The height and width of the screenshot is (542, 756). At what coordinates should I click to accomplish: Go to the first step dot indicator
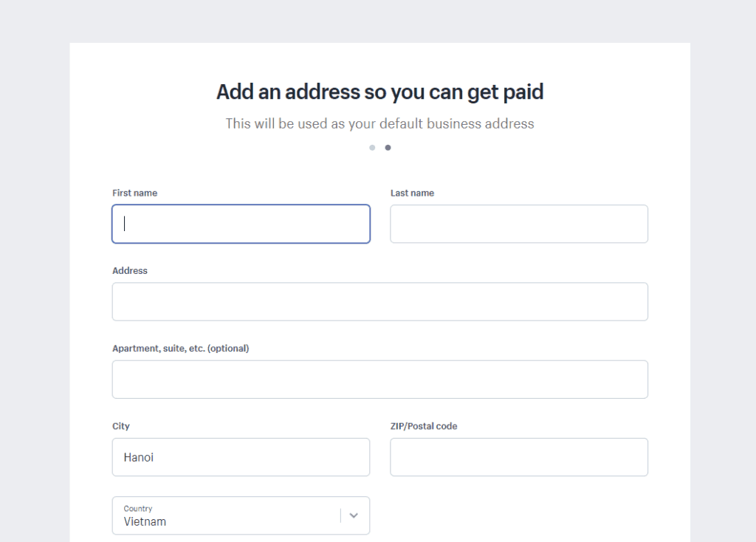(372, 148)
